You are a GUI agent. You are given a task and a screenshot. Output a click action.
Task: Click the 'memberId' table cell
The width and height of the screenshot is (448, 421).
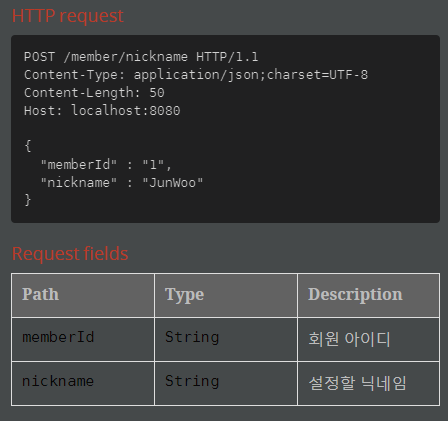[83, 339]
